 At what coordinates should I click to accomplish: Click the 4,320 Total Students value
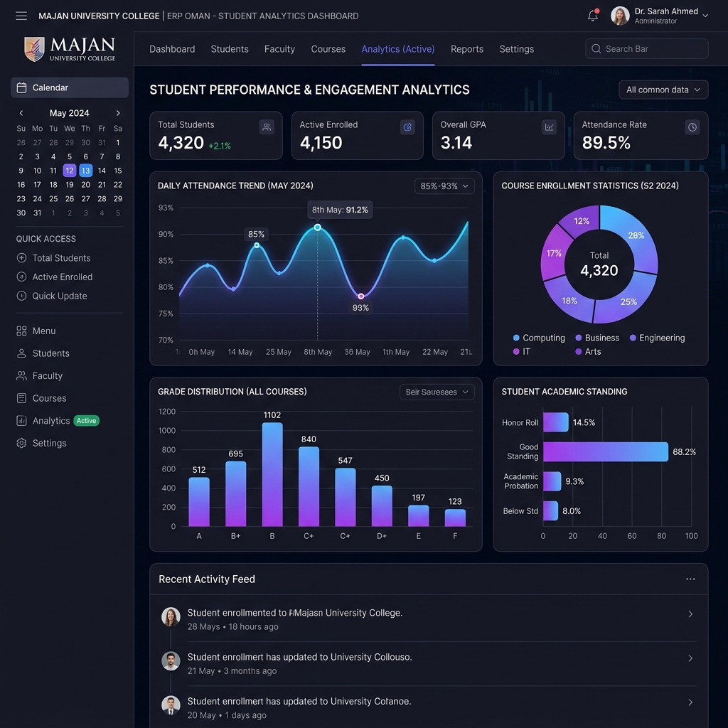click(x=181, y=142)
